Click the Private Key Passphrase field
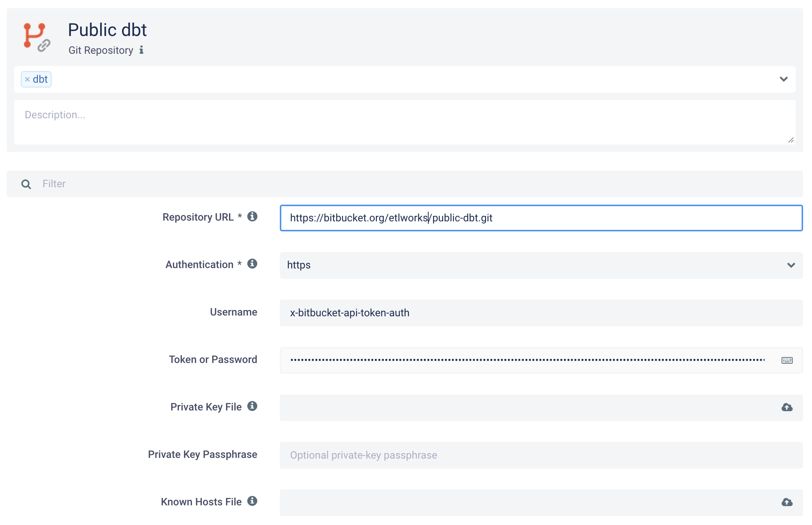 pyautogui.click(x=541, y=455)
